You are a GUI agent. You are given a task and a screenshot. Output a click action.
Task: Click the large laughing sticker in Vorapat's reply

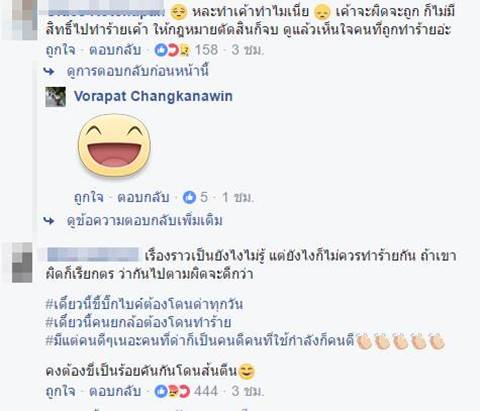(x=114, y=145)
